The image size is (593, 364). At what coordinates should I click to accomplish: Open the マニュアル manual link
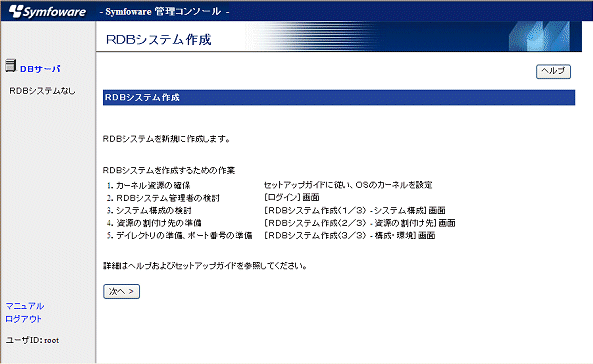pos(25,306)
